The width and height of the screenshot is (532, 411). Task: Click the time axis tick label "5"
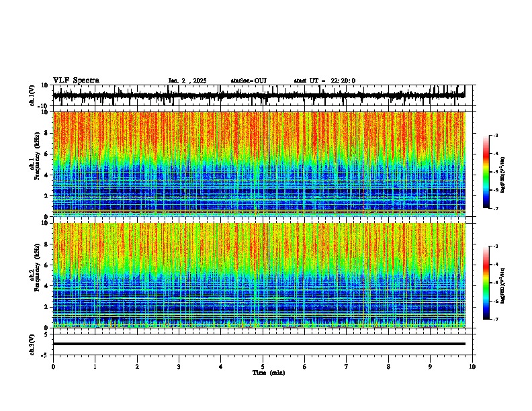click(x=263, y=367)
